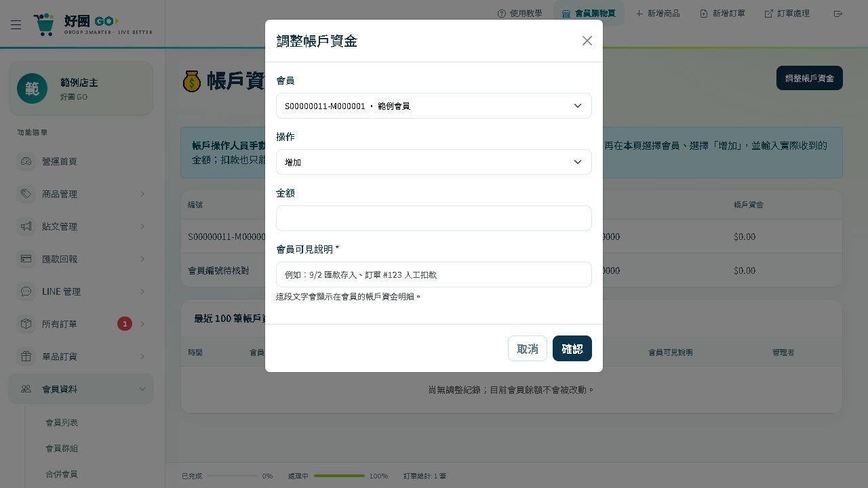This screenshot has height=488, width=868.
Task: Open the 會員 dropdown selector
Action: 434,106
